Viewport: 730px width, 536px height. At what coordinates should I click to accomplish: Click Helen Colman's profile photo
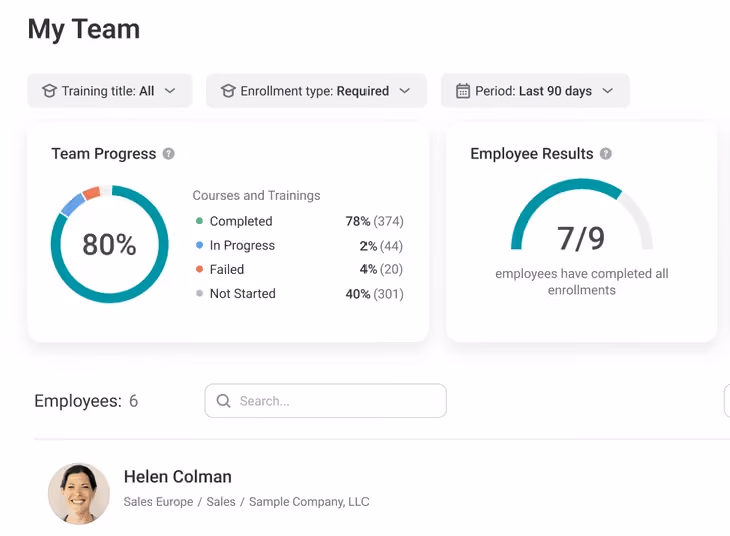coord(79,494)
